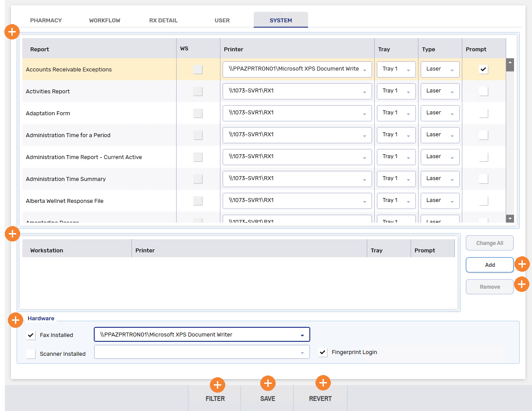The width and height of the screenshot is (532, 411).
Task: Click the plus icon next to workstation section
Action: click(x=12, y=234)
